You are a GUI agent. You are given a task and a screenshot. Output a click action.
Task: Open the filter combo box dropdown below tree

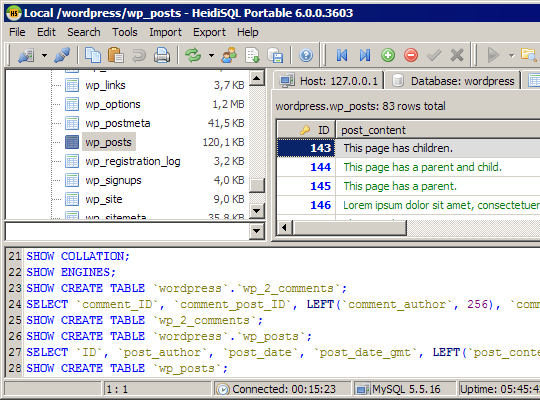pos(257,231)
